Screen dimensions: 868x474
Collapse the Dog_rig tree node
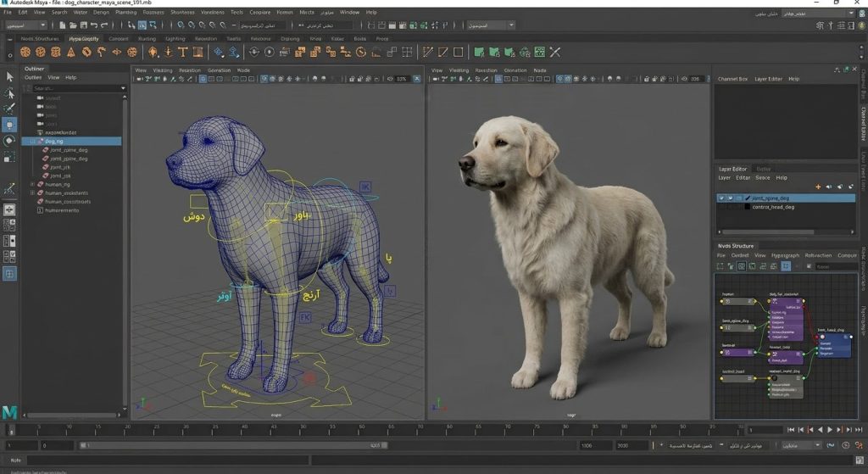tap(33, 142)
